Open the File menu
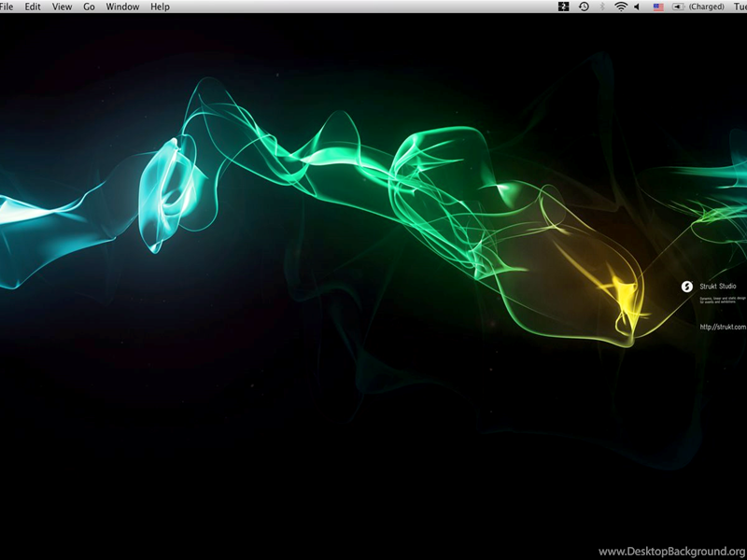Viewport: 747px width, 560px height. (7, 7)
